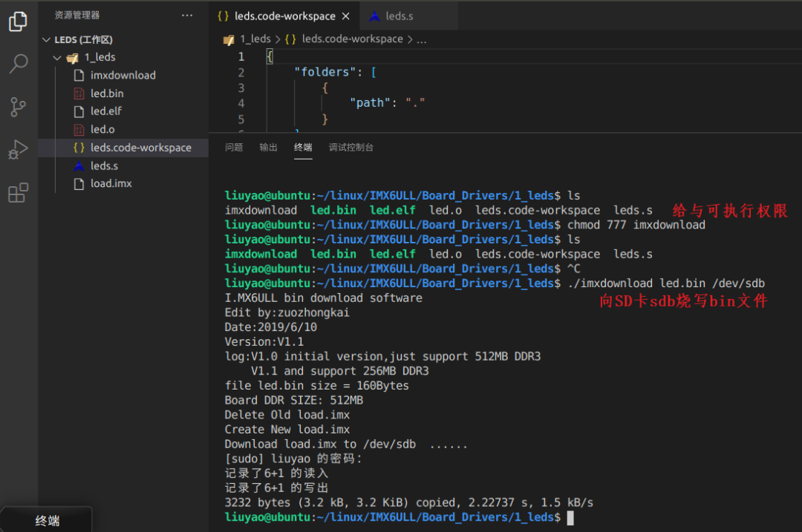Open led.elf from the explorer
Image resolution: width=802 pixels, height=532 pixels.
point(106,111)
